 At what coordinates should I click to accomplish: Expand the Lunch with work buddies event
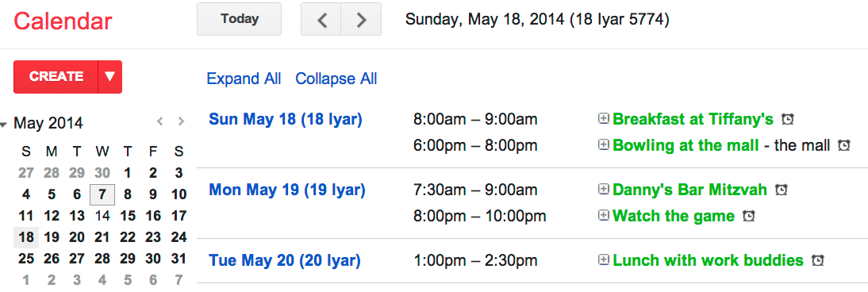603,259
